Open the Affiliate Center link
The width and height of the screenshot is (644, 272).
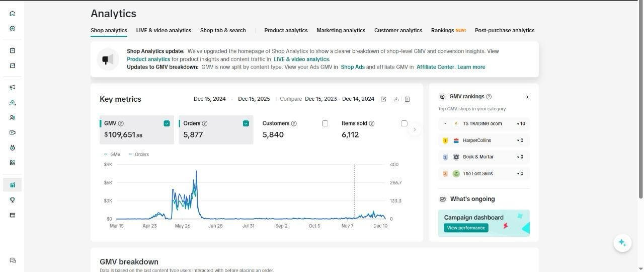[x=435, y=67]
